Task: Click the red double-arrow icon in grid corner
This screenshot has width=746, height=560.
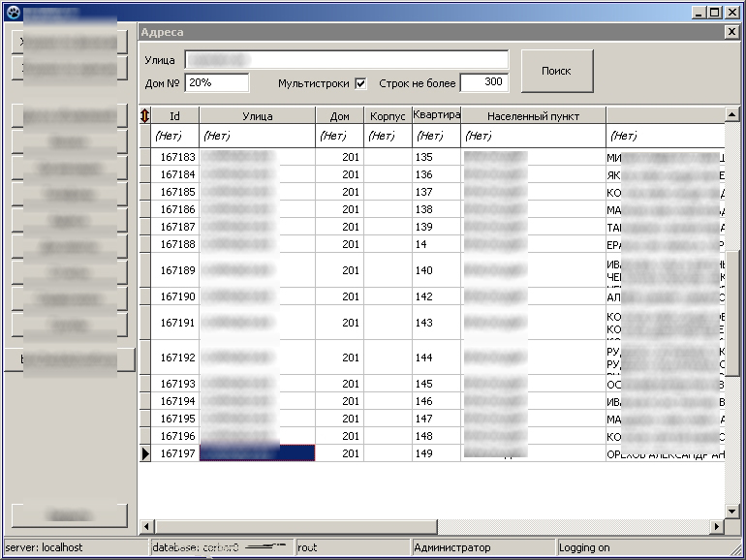Action: (145, 116)
